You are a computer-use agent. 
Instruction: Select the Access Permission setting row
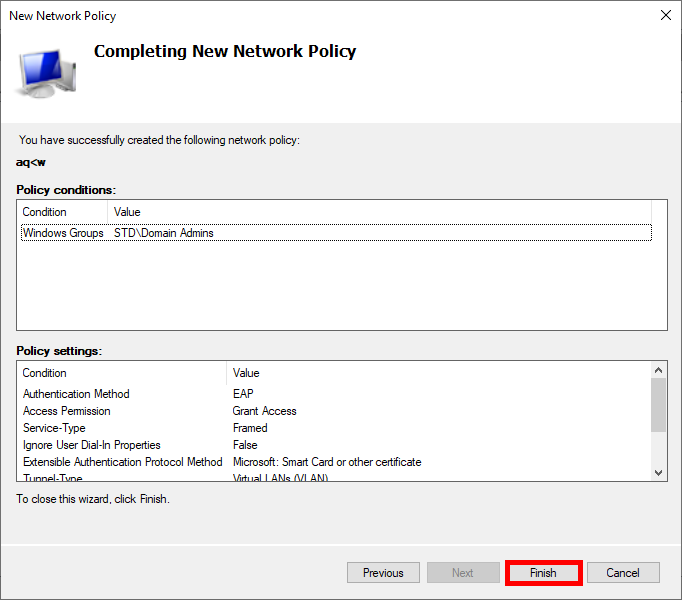click(x=67, y=411)
